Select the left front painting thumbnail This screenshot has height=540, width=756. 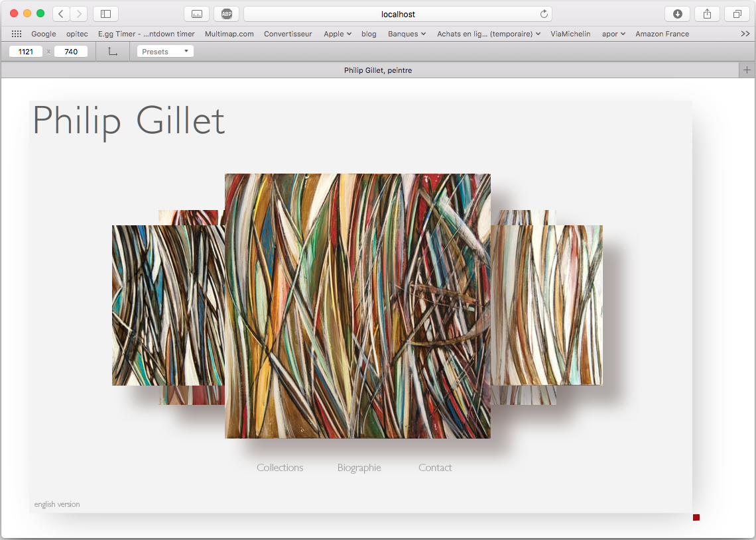(168, 305)
